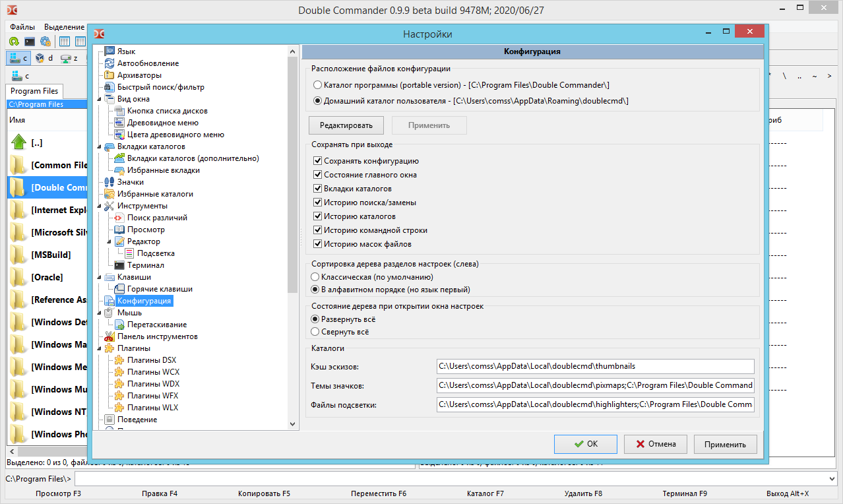This screenshot has height=504, width=843.
Task: Click the Цвета древовидного меню icon
Action: (x=119, y=135)
